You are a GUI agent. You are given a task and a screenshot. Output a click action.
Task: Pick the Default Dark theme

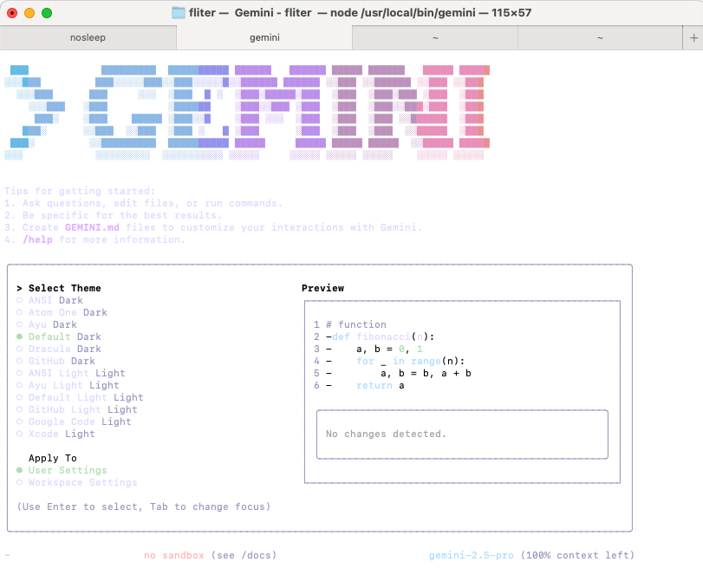click(x=64, y=336)
